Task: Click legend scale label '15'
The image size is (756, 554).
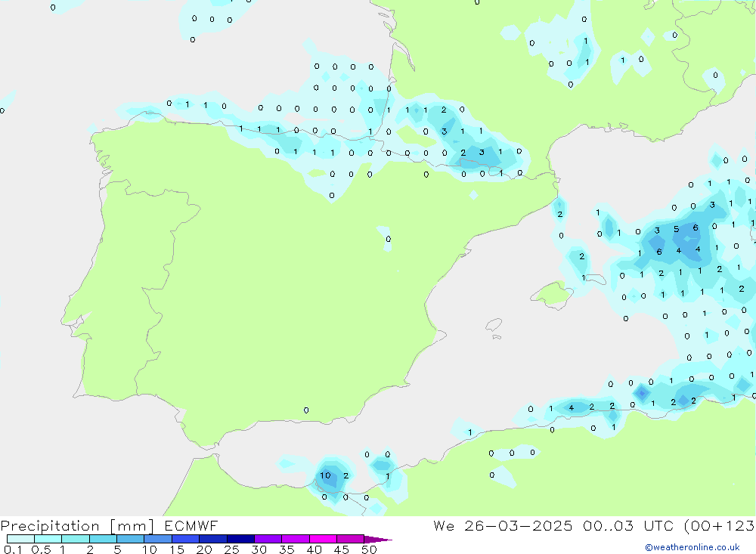Action: (177, 549)
